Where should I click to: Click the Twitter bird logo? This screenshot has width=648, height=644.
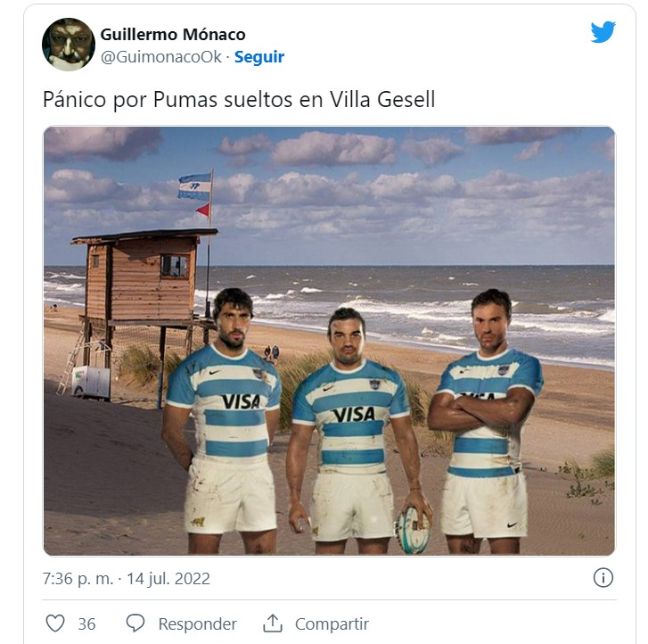(603, 32)
